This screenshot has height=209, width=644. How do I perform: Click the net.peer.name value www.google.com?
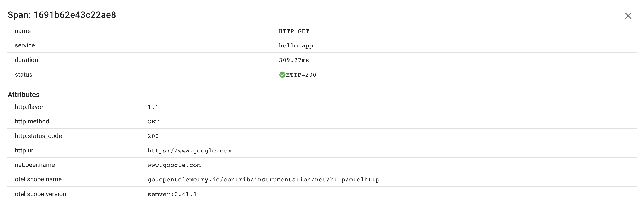coord(174,165)
